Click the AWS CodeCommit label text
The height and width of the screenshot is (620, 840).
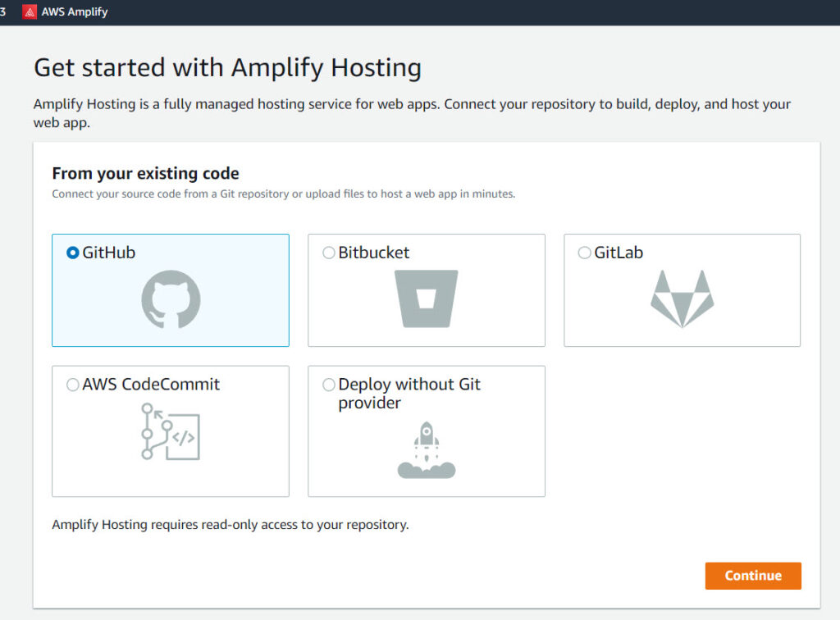click(x=151, y=385)
